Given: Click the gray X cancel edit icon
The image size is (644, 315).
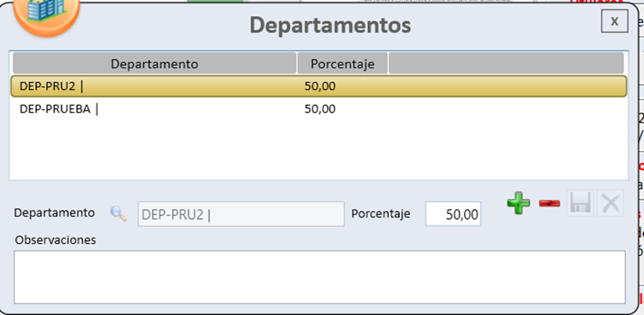Looking at the screenshot, I should click(x=610, y=204).
